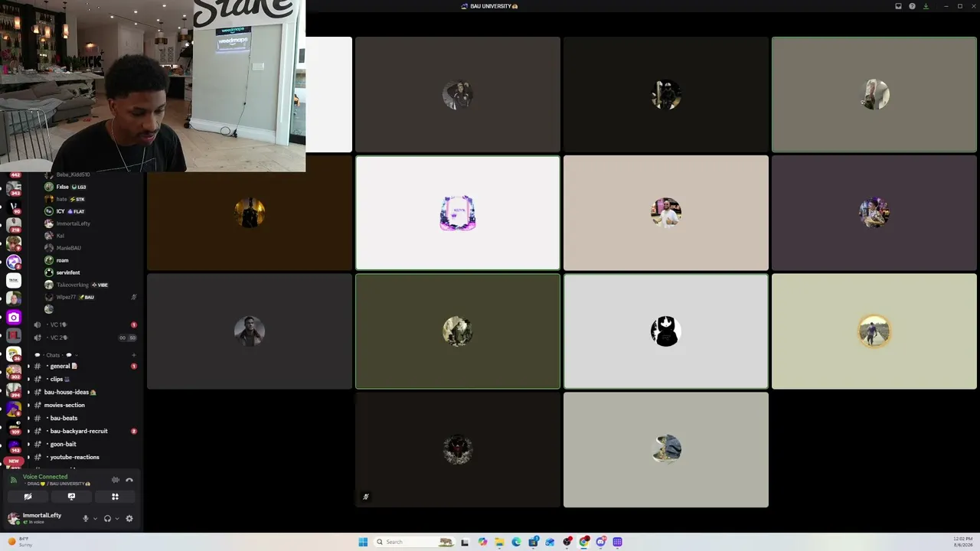Expand threads arrow beside bau-backyard-recruit
The height and width of the screenshot is (551, 980).
(x=28, y=431)
